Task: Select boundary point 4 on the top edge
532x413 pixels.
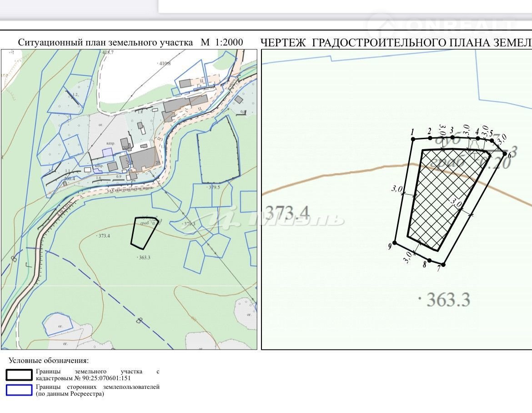Action: tap(477, 138)
